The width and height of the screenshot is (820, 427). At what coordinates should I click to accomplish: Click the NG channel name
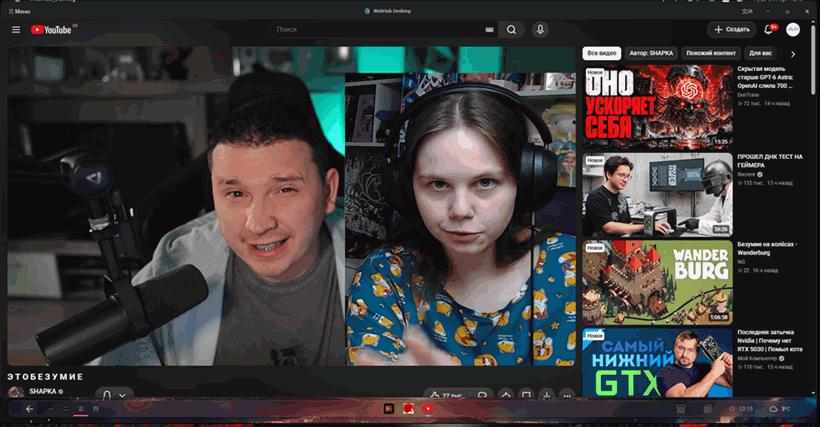coord(741,262)
